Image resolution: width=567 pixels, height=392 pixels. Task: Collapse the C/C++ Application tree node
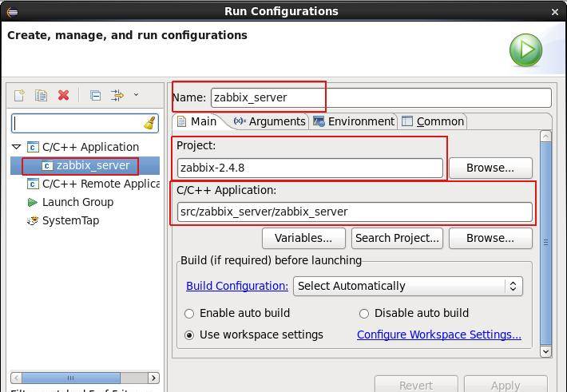pyautogui.click(x=16, y=147)
